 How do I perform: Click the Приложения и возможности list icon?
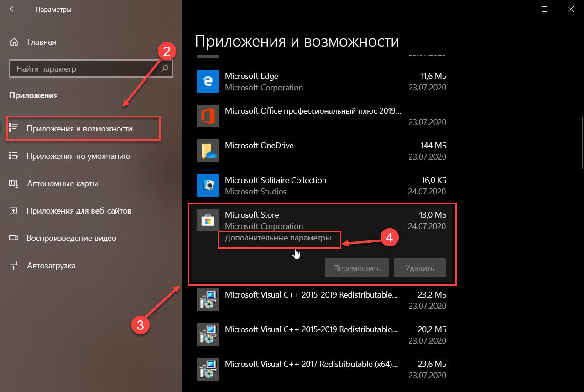click(14, 129)
